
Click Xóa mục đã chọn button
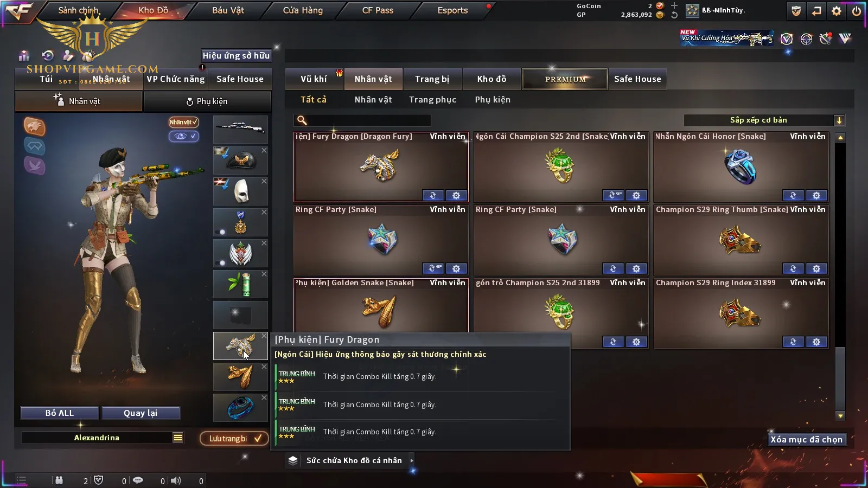[807, 440]
